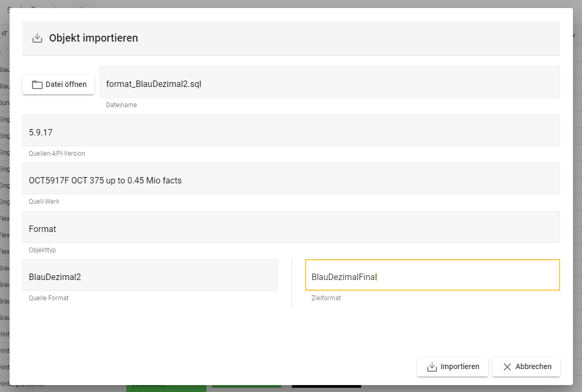Viewport: 582px width, 392px height.
Task: Click the black color swatch below the dialog
Action: click(326, 386)
